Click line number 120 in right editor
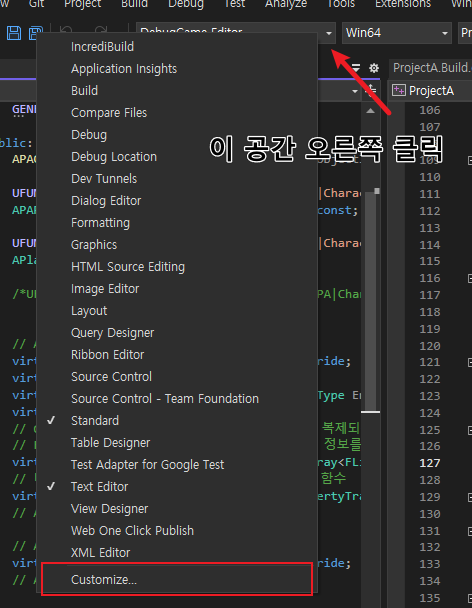This screenshot has width=472, height=608. click(x=430, y=346)
